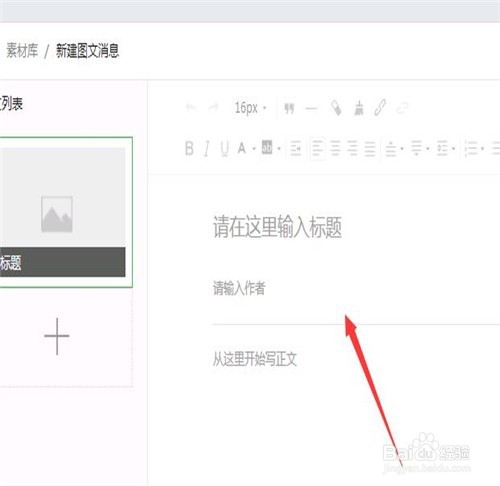Apply the text background highlight color
500x486 pixels.
tap(267, 147)
